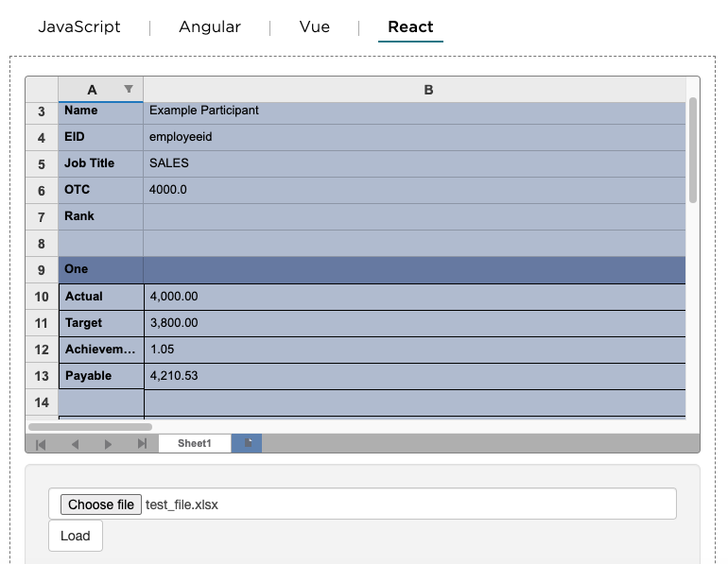Select the cell containing Example Participant
The image size is (728, 564).
coord(414,111)
